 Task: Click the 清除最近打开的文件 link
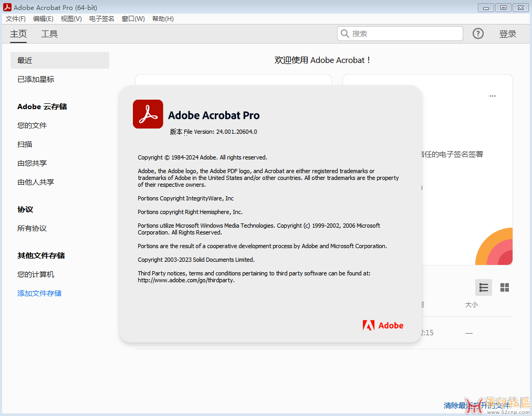476,406
